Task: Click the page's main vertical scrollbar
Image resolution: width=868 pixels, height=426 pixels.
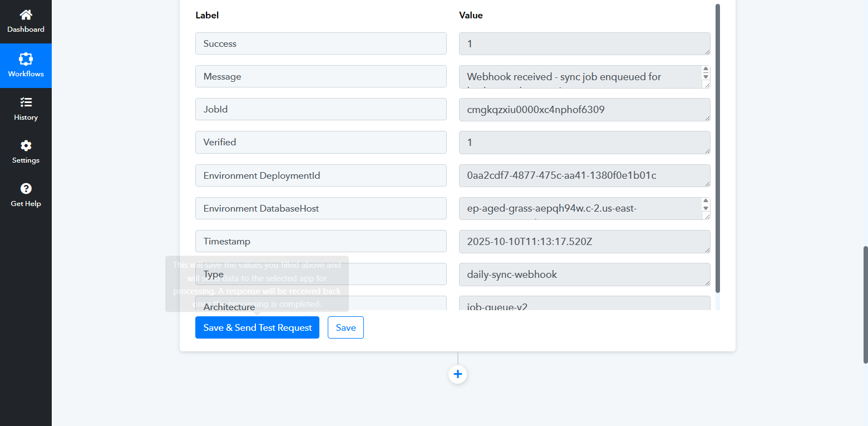Action: [x=865, y=305]
